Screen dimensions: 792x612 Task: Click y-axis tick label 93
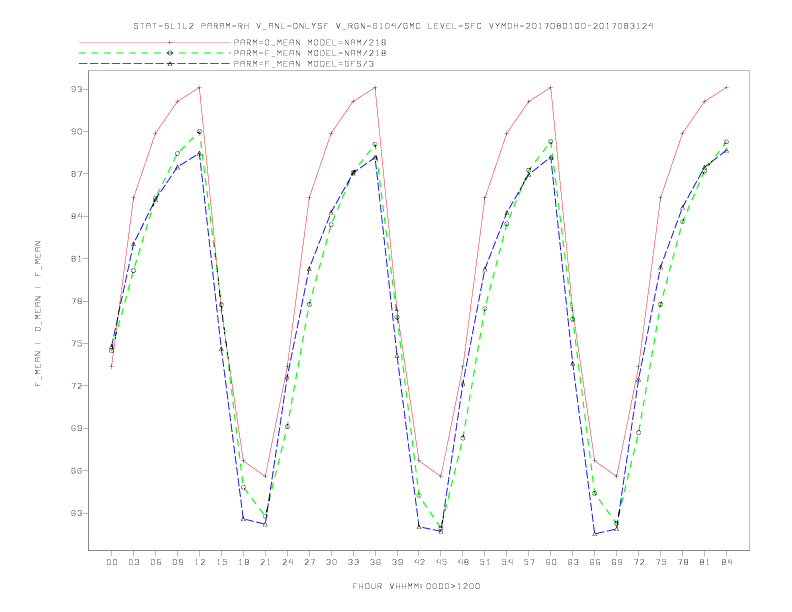tap(76, 89)
